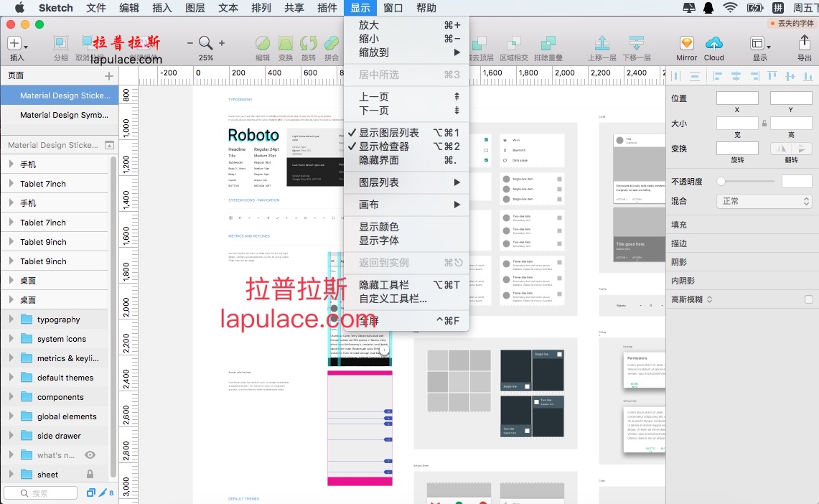Expand the system icons folder
819x504 pixels.
[x=11, y=338]
